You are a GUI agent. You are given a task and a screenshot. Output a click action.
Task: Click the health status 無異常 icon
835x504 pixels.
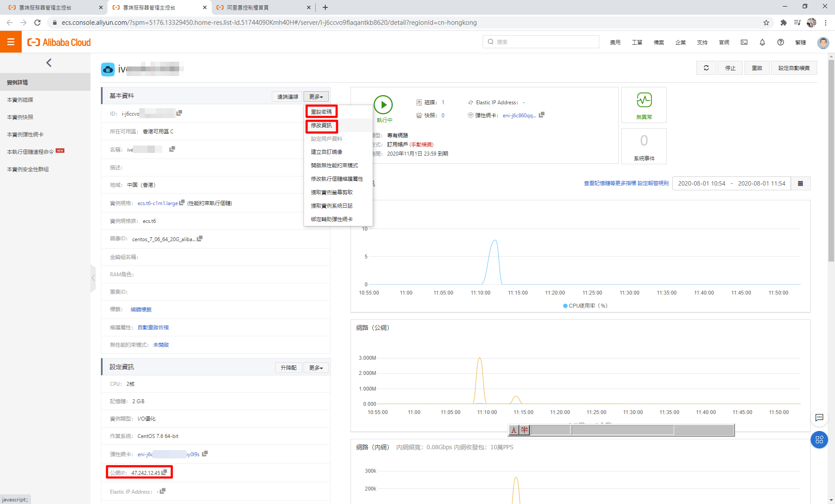point(644,100)
